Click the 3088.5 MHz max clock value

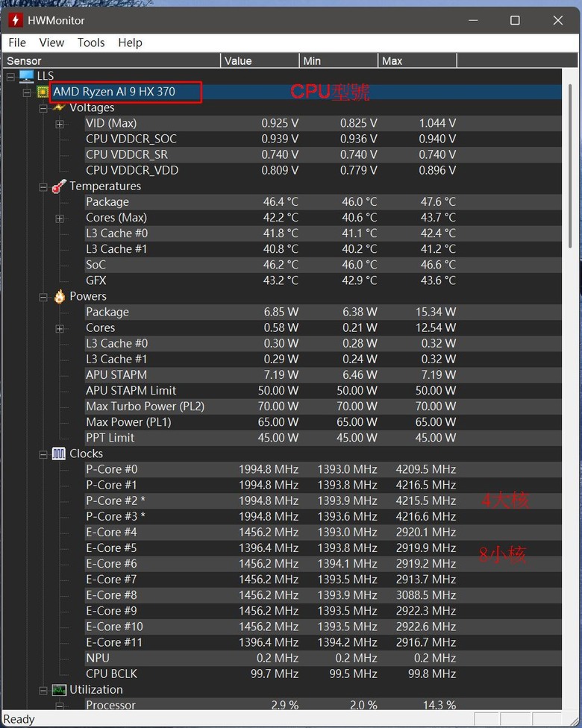[426, 595]
